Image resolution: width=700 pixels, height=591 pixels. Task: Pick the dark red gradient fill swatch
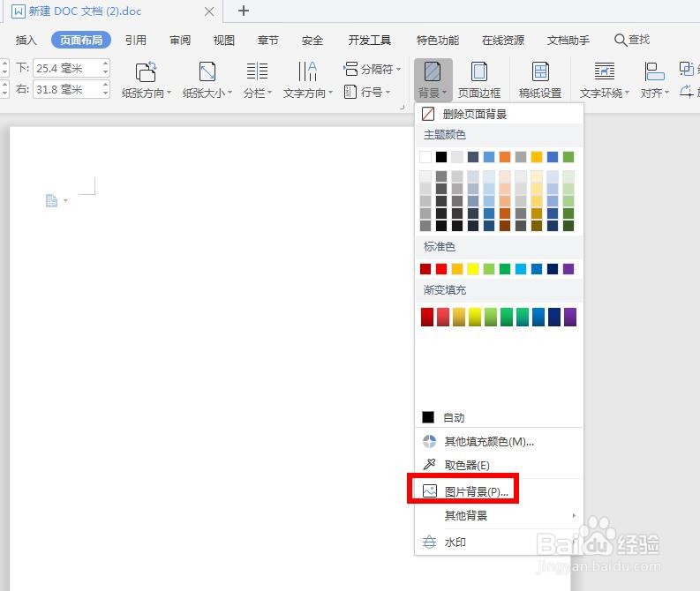point(426,317)
